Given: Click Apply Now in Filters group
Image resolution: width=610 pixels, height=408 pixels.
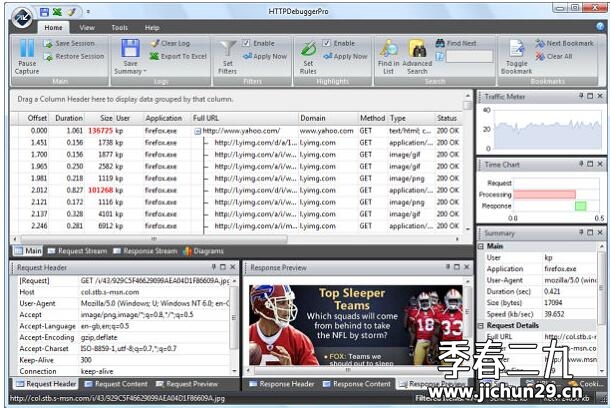Looking at the screenshot, I should click(265, 56).
